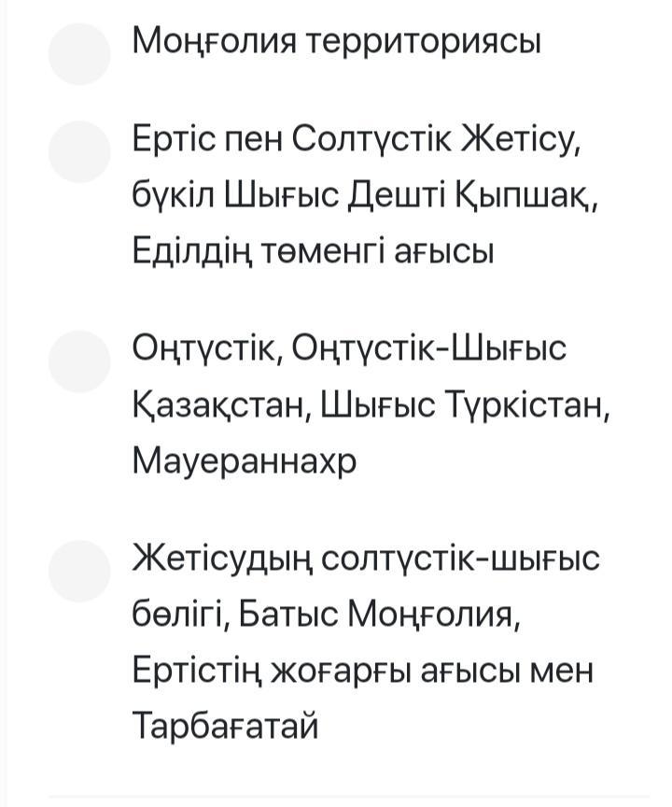Click the answer text Моңғолия территориясы

click(x=336, y=42)
